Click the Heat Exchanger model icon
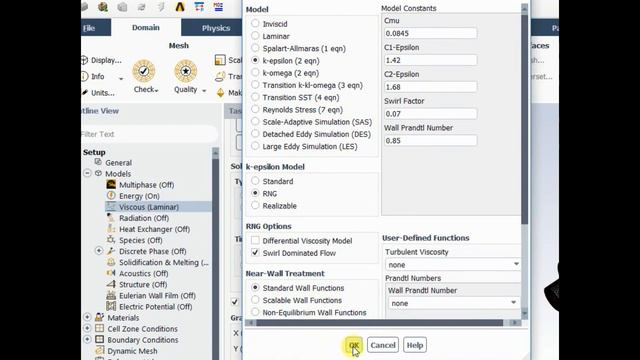 (111, 229)
